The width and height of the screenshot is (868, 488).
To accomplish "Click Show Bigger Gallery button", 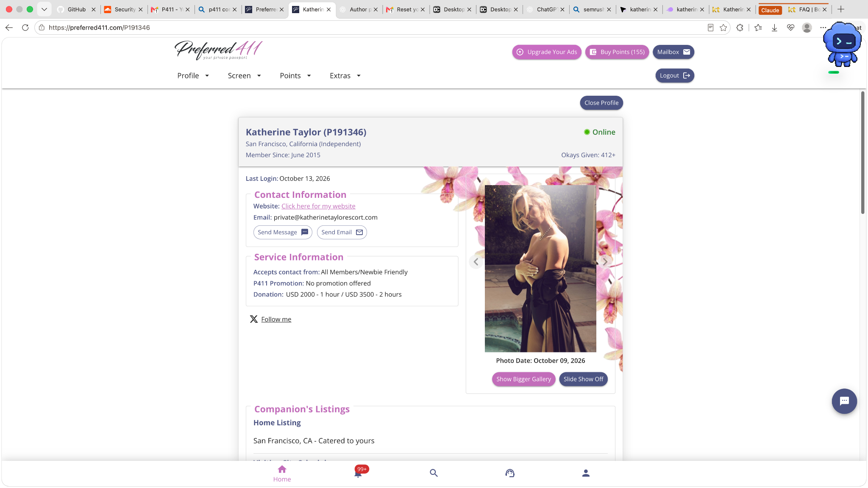I will pos(523,379).
